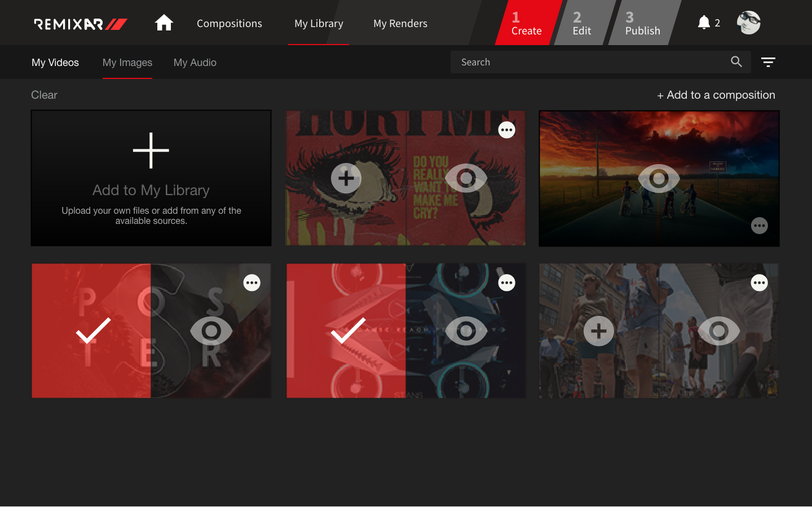Click Add to a composition
Screen dimensions: 812x507
pos(716,95)
